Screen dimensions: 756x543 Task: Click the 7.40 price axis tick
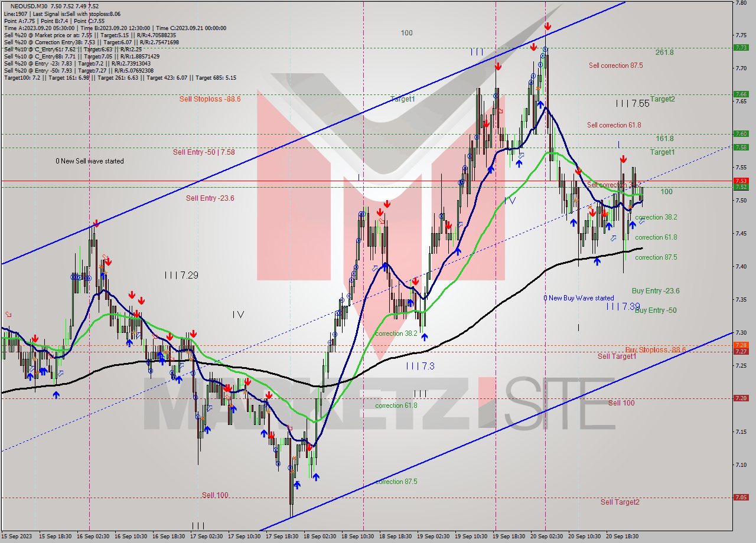click(x=741, y=266)
